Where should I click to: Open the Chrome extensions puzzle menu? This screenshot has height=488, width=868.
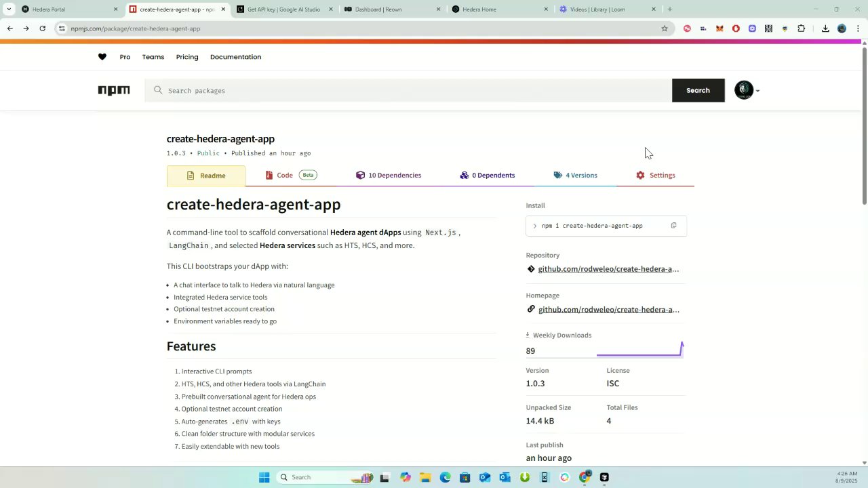802,28
